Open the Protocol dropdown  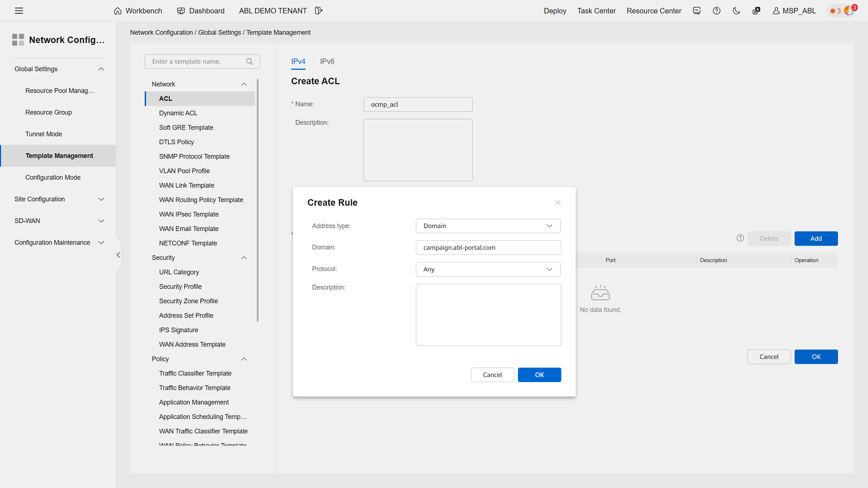[x=488, y=269]
